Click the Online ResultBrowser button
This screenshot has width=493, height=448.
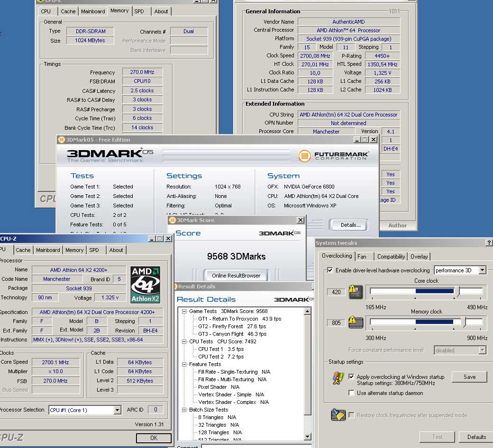236,276
